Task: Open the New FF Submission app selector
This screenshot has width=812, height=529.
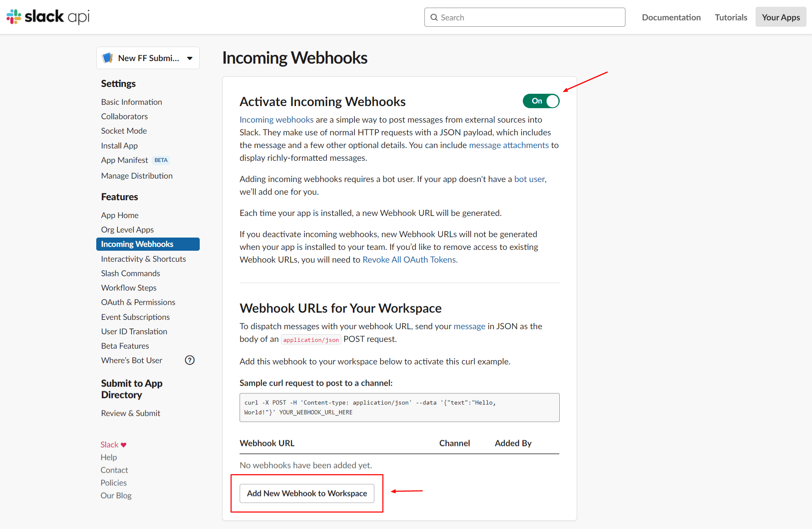Action: (148, 58)
